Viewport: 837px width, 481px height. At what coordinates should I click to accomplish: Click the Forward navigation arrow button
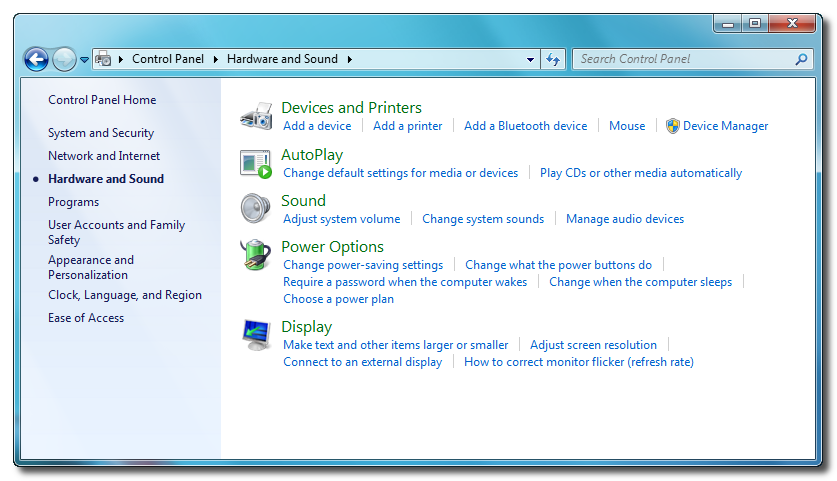pos(65,59)
